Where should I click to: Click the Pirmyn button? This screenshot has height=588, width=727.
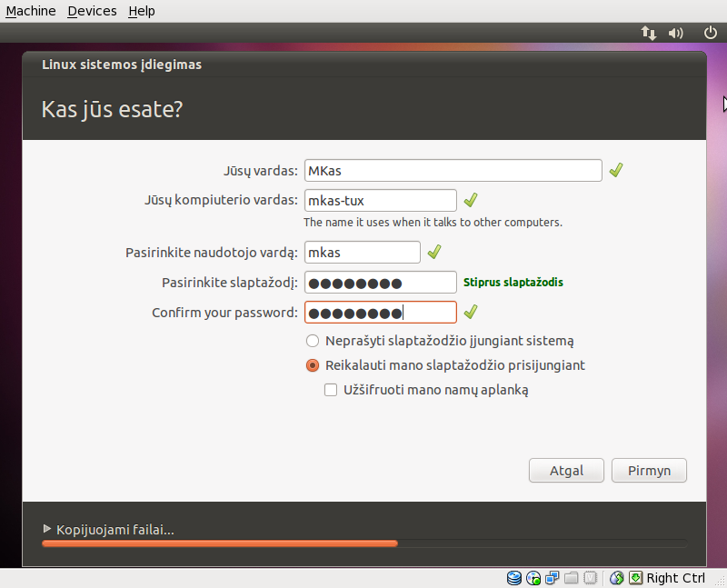649,471
